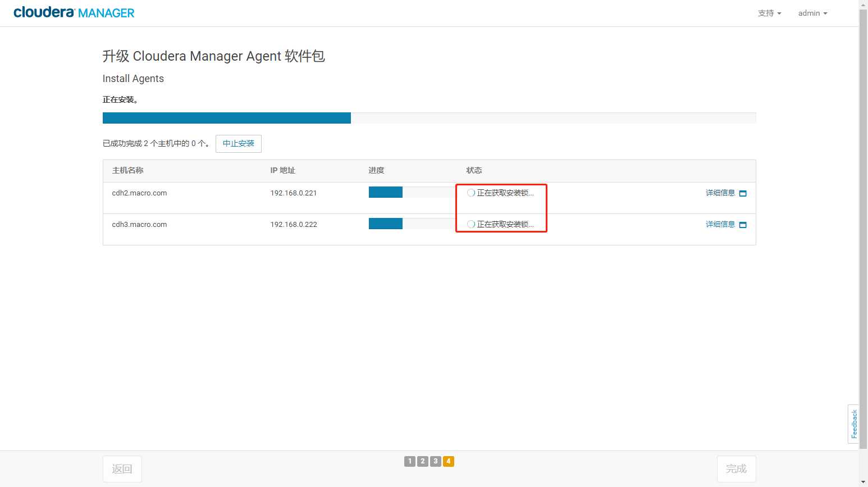This screenshot has height=487, width=868.
Task: Select hostname cdh2.macro.com
Action: (x=139, y=193)
